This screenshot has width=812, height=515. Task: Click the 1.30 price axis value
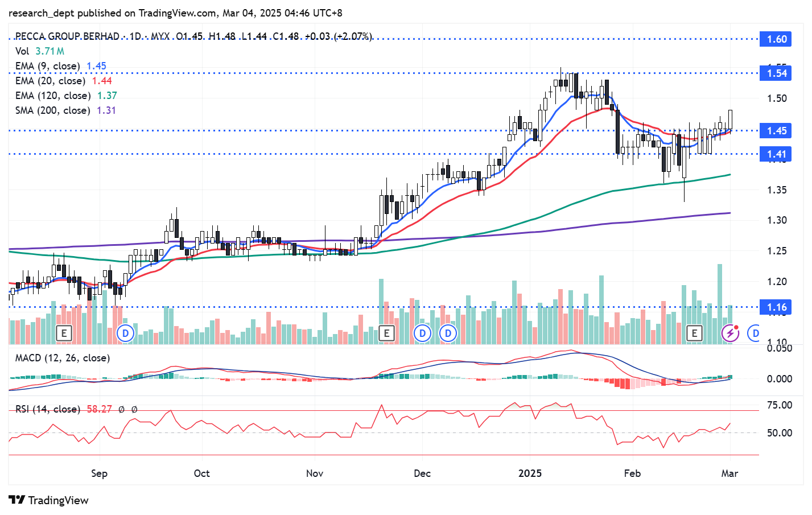777,220
